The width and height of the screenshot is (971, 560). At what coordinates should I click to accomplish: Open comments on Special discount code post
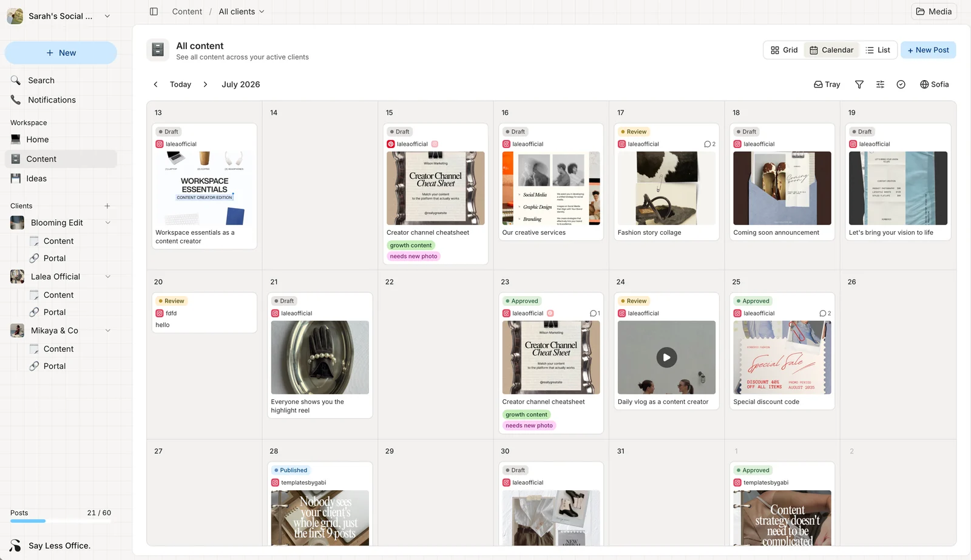[x=825, y=313]
